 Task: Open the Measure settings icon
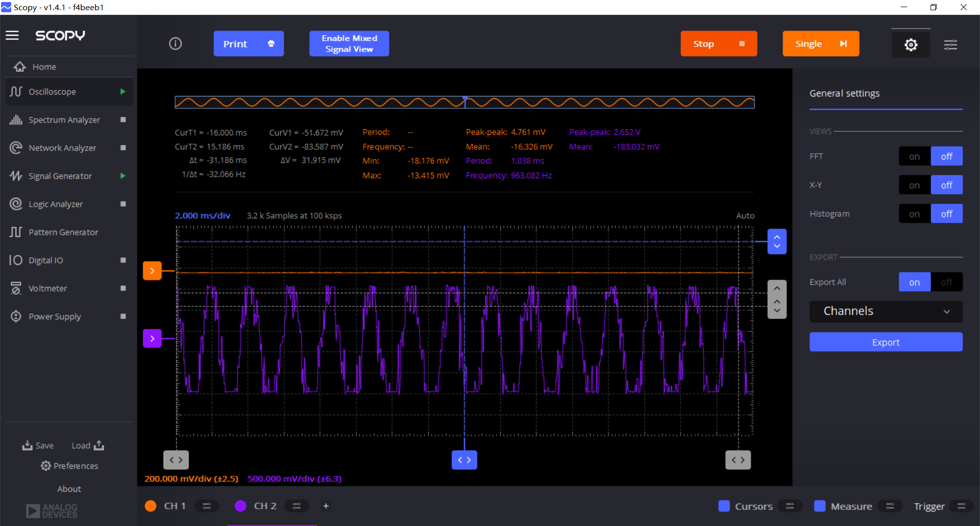pyautogui.click(x=890, y=506)
